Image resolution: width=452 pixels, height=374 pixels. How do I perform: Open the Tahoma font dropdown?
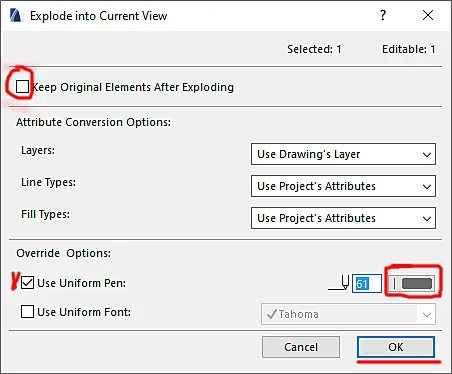(348, 314)
